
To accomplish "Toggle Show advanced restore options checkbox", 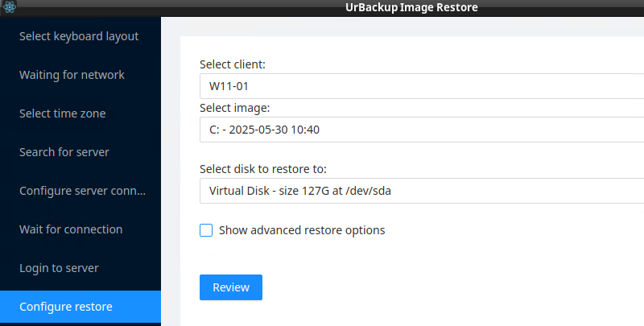I will coord(206,230).
